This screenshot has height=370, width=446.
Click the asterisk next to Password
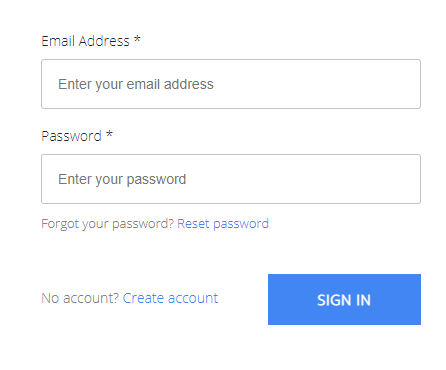pyautogui.click(x=109, y=134)
